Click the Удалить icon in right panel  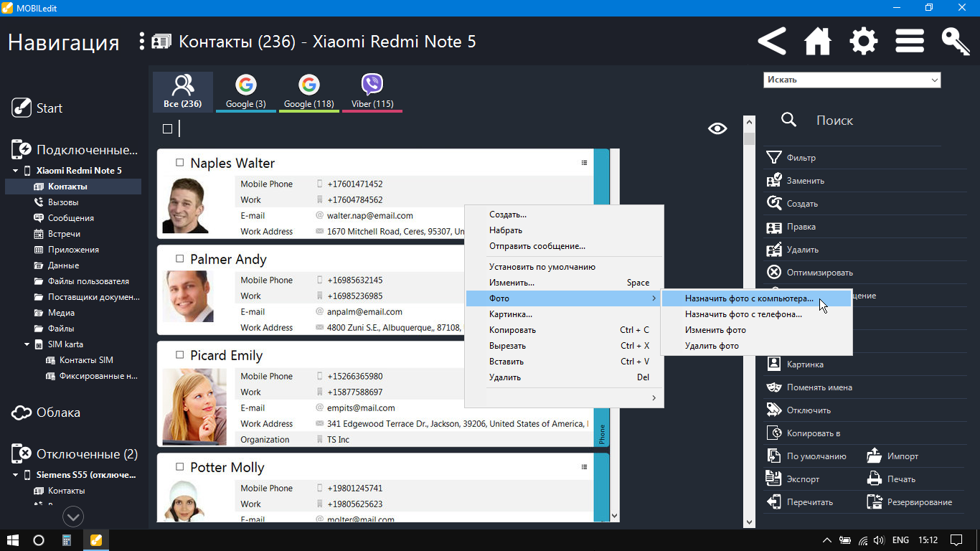773,250
